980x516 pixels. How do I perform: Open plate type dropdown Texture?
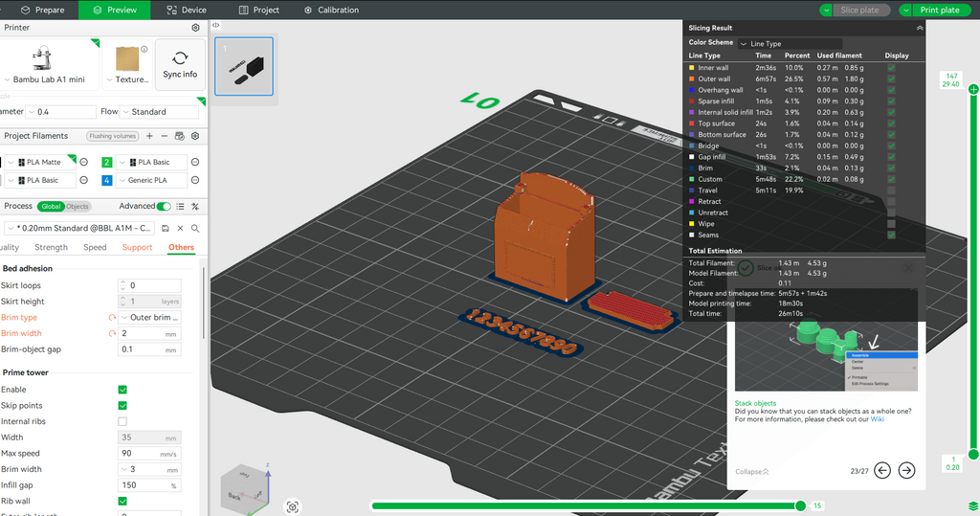[x=127, y=79]
